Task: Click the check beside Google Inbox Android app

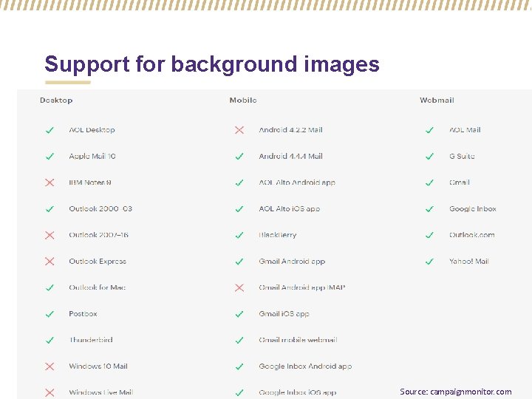Action: (239, 366)
